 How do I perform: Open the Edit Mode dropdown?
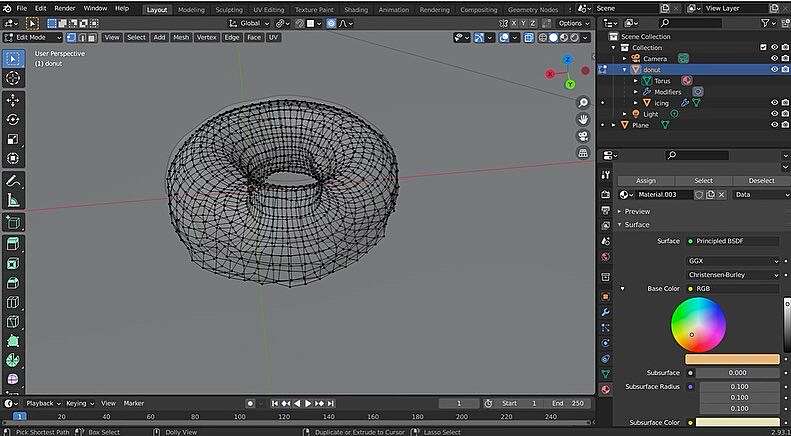click(32, 37)
